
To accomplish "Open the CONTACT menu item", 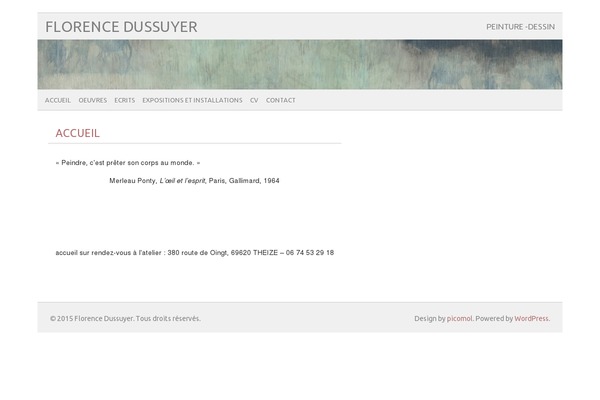I will pos(280,100).
